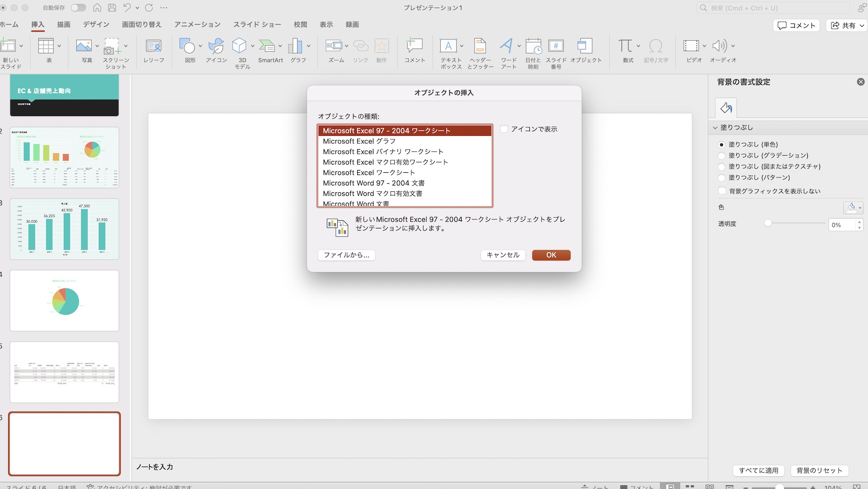Open the 描画 ribbon tab
This screenshot has width=868, height=489.
tap(64, 24)
